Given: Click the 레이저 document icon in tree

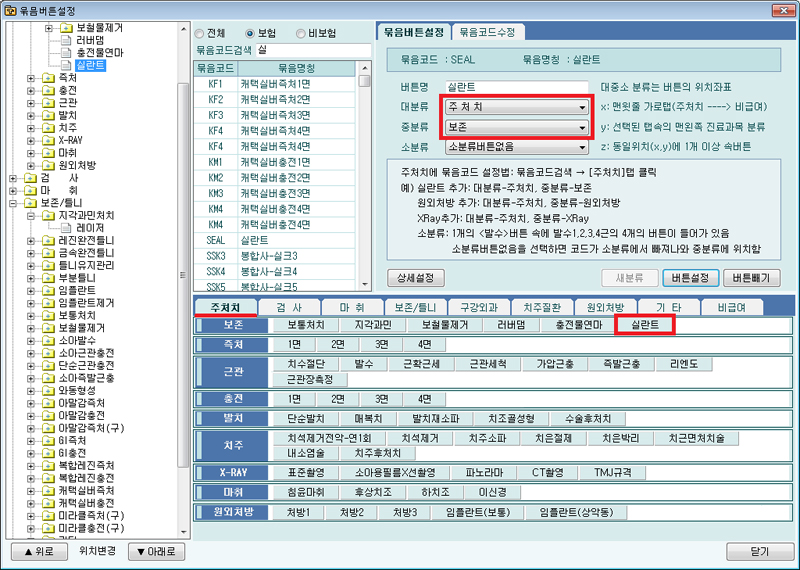Looking at the screenshot, I should click(66, 228).
